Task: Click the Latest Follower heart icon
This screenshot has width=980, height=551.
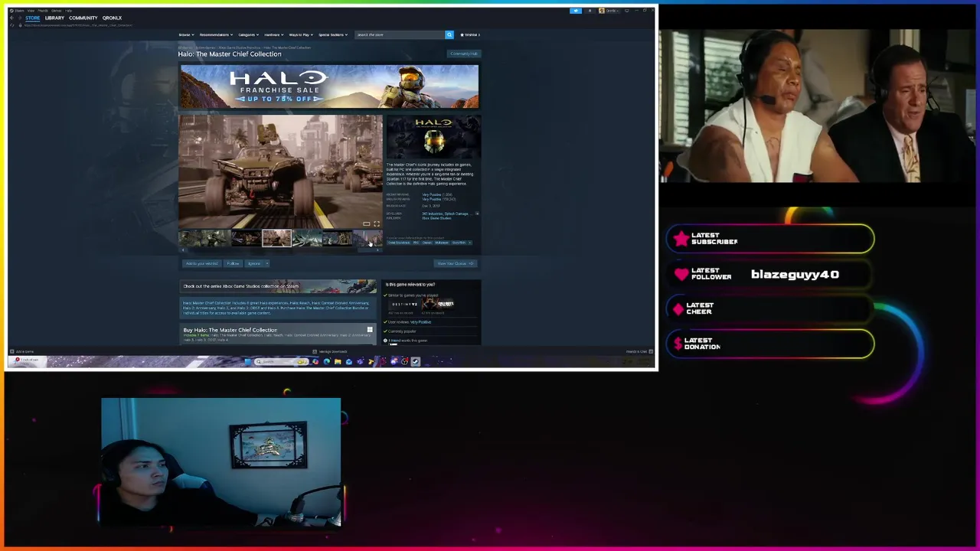Action: click(681, 274)
